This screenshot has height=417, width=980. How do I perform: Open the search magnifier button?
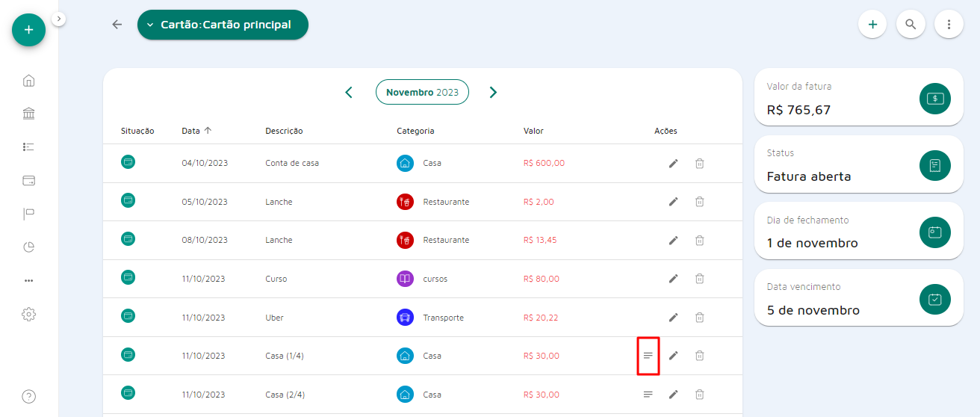[x=911, y=24]
